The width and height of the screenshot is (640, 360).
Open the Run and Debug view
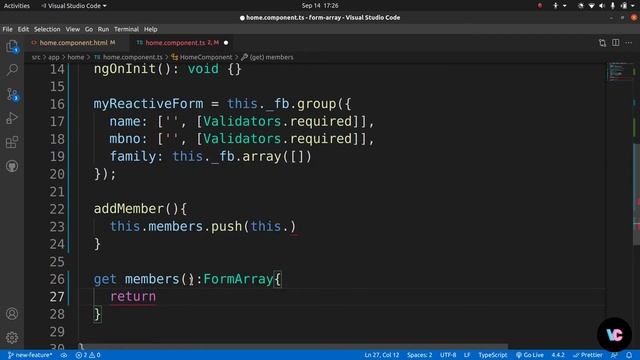click(12, 118)
